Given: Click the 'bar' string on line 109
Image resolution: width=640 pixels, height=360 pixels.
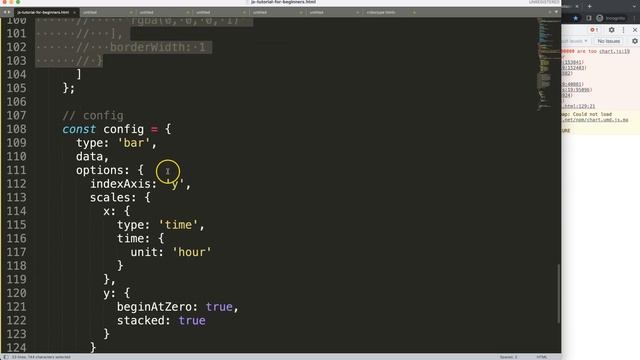Looking at the screenshot, I should 134,143.
